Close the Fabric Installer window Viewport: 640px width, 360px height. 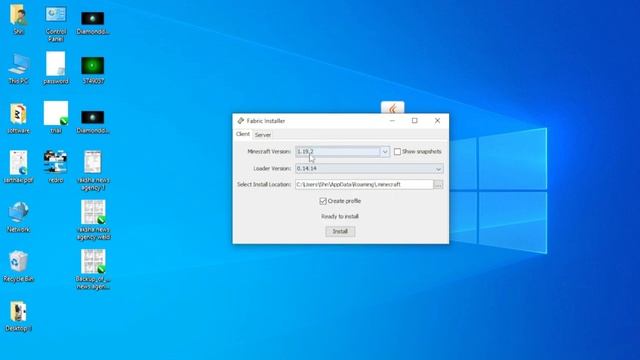pyautogui.click(x=437, y=121)
